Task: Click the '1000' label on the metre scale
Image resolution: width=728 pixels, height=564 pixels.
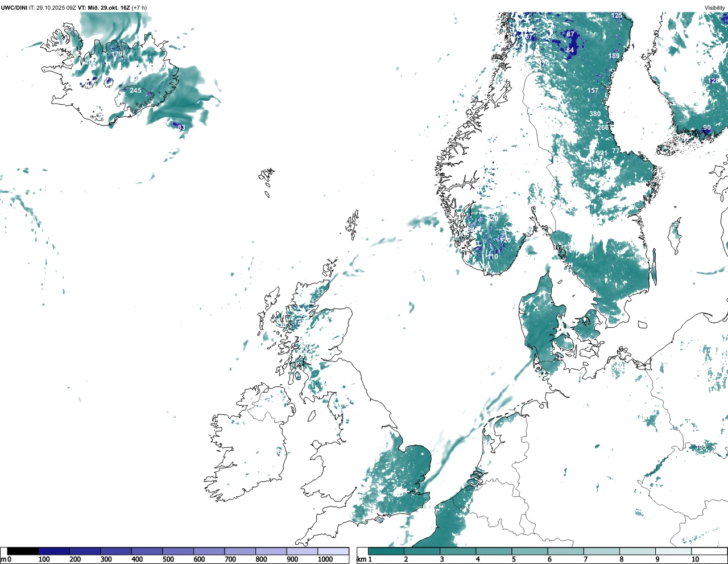Action: click(x=325, y=559)
